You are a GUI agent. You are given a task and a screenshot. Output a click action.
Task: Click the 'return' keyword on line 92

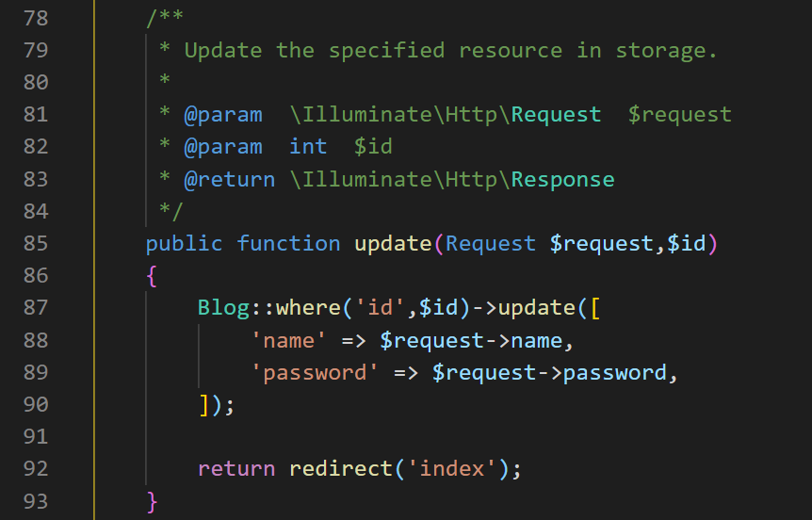point(236,468)
